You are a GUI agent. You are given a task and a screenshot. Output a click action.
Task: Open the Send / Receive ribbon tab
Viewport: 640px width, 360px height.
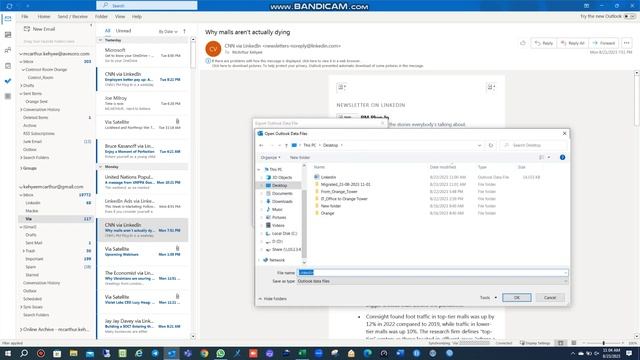pyautogui.click(x=73, y=17)
